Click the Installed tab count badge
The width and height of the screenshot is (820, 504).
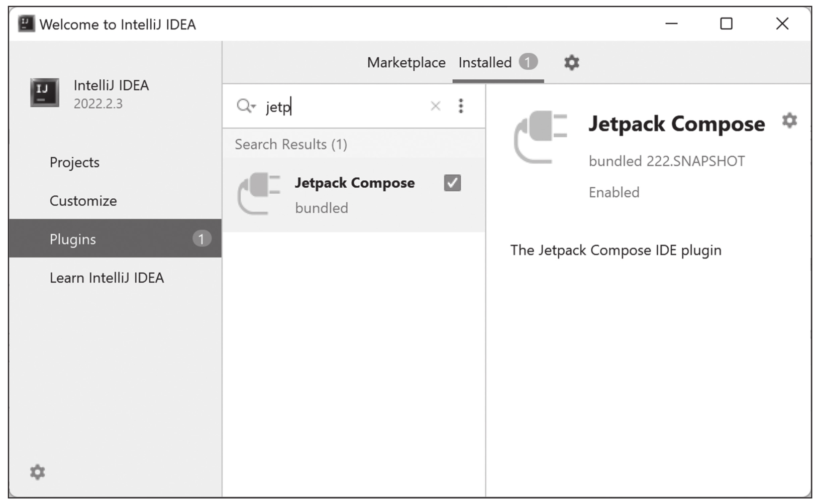pos(528,62)
